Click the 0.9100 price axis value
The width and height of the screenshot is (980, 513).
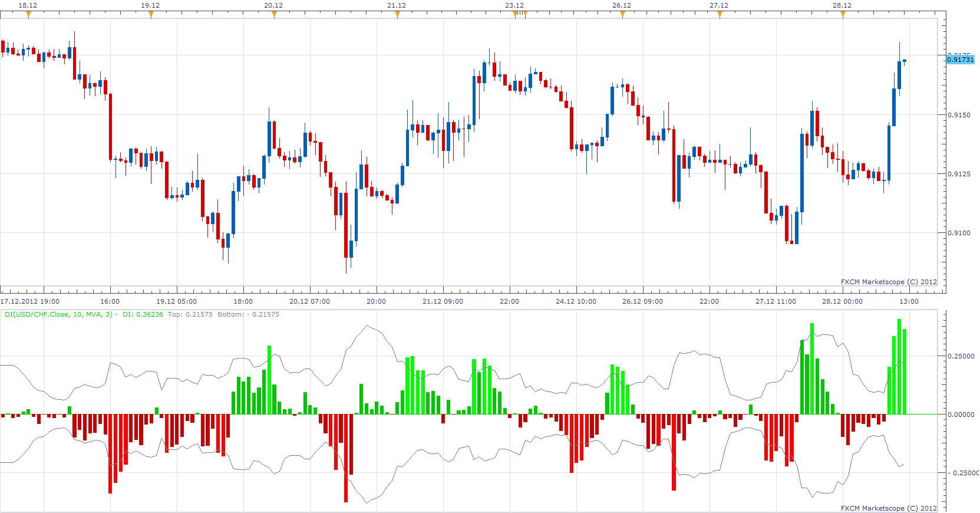point(959,233)
